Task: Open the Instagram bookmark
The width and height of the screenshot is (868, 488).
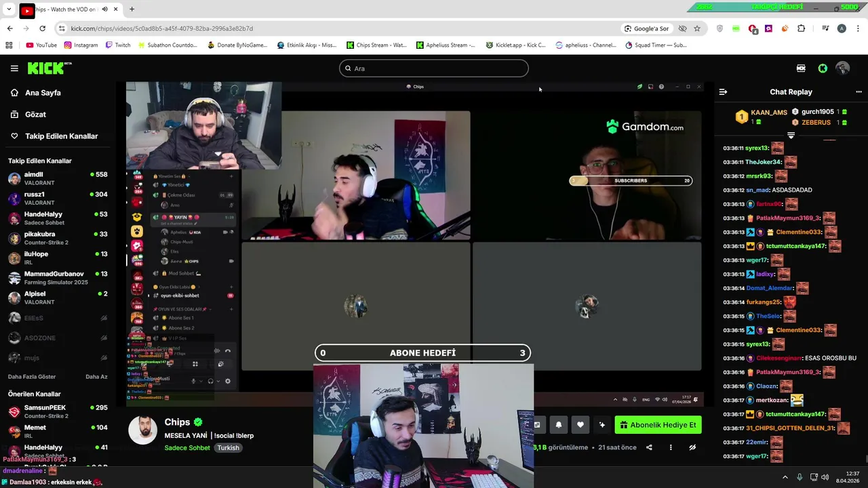Action: coord(81,45)
